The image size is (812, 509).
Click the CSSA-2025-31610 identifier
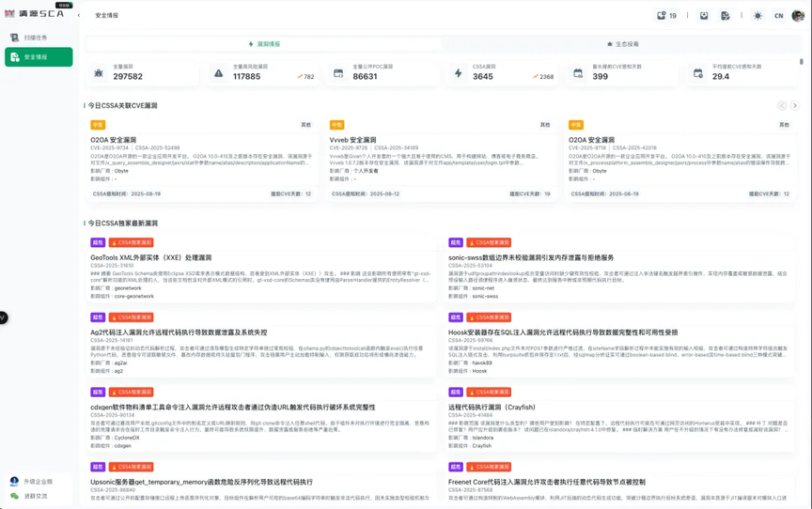point(112,266)
